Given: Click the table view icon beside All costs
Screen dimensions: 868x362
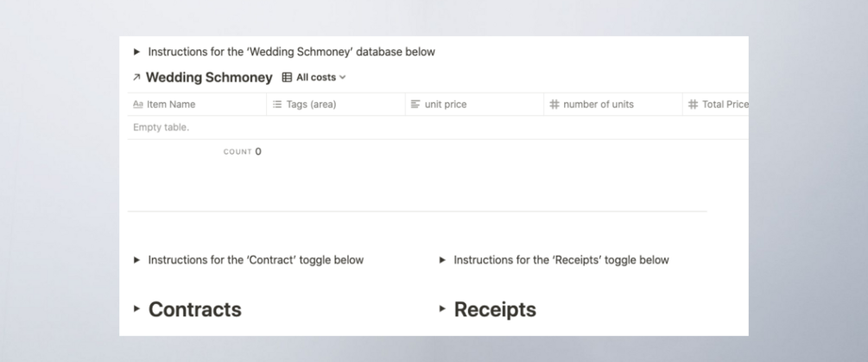Looking at the screenshot, I should (x=288, y=78).
